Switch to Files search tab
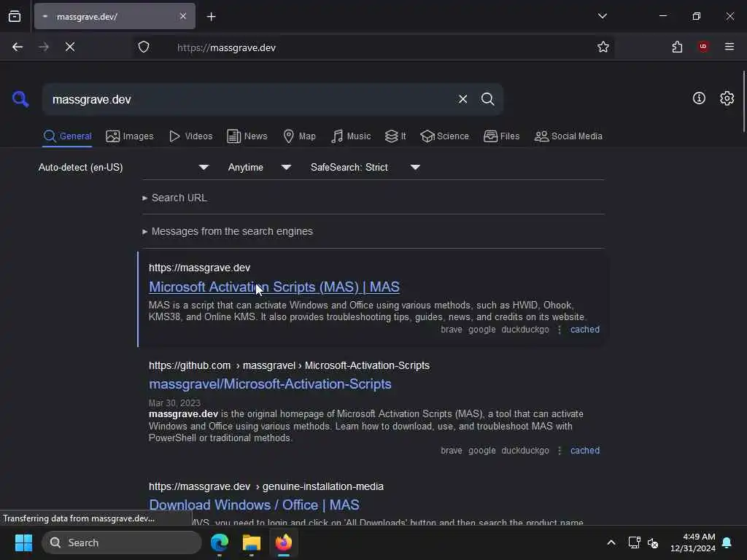747x560 pixels. click(501, 136)
